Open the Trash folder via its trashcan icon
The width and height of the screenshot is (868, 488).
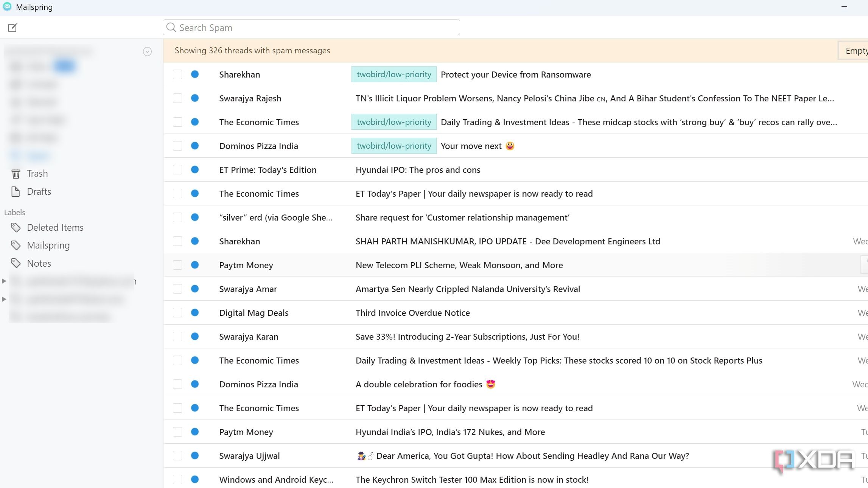(x=15, y=173)
